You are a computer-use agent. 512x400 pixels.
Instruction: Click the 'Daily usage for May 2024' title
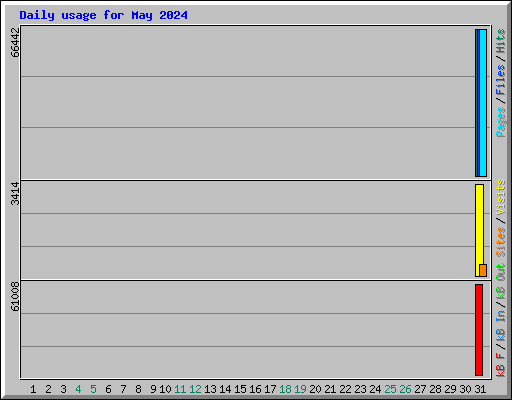[x=103, y=15]
